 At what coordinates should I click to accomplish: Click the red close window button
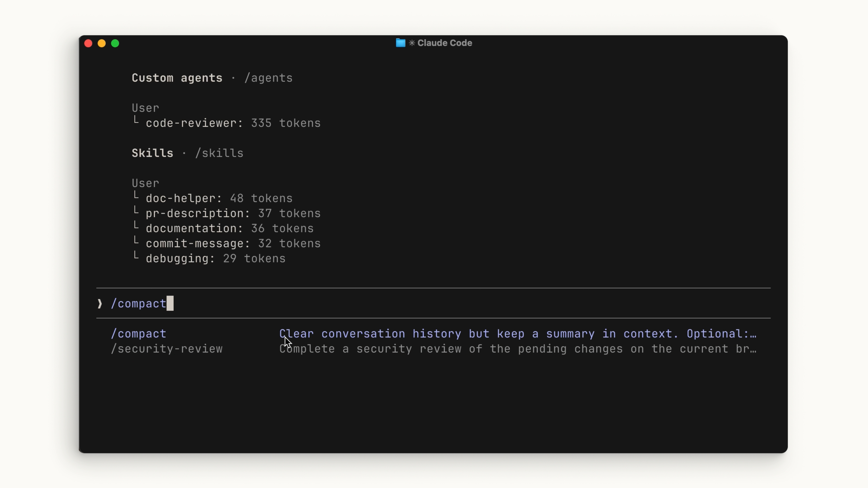pyautogui.click(x=88, y=43)
